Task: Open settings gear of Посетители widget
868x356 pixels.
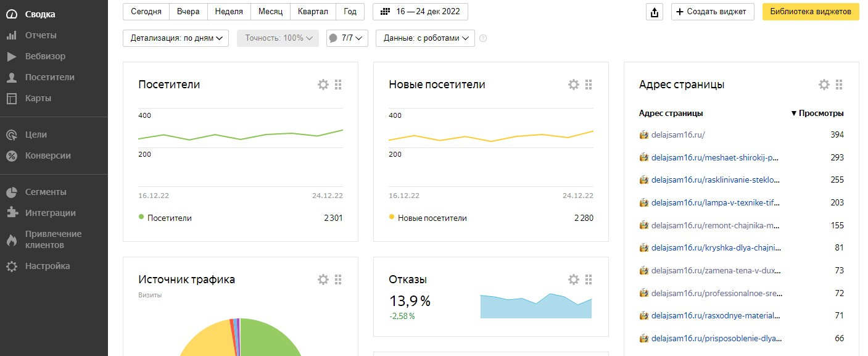Action: 323,85
